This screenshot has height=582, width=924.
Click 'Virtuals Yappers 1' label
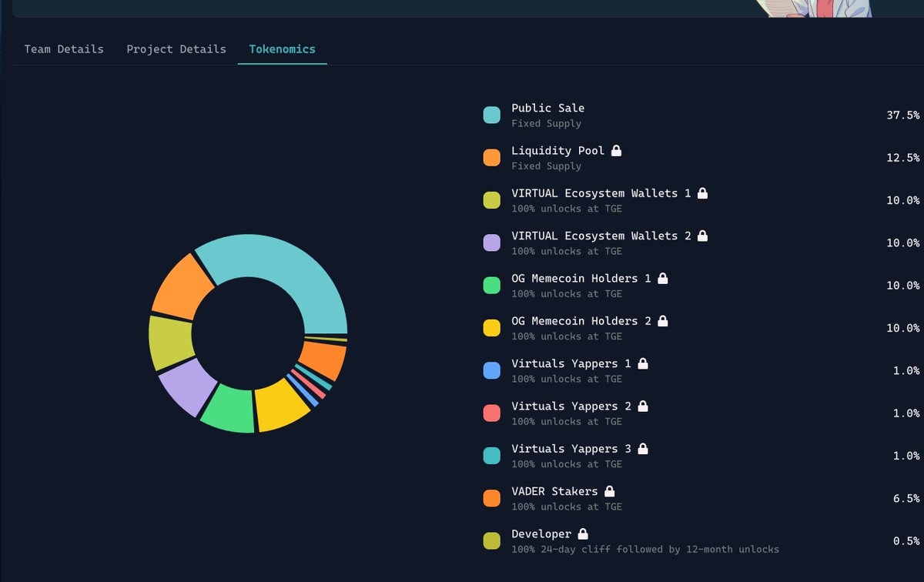(x=571, y=363)
